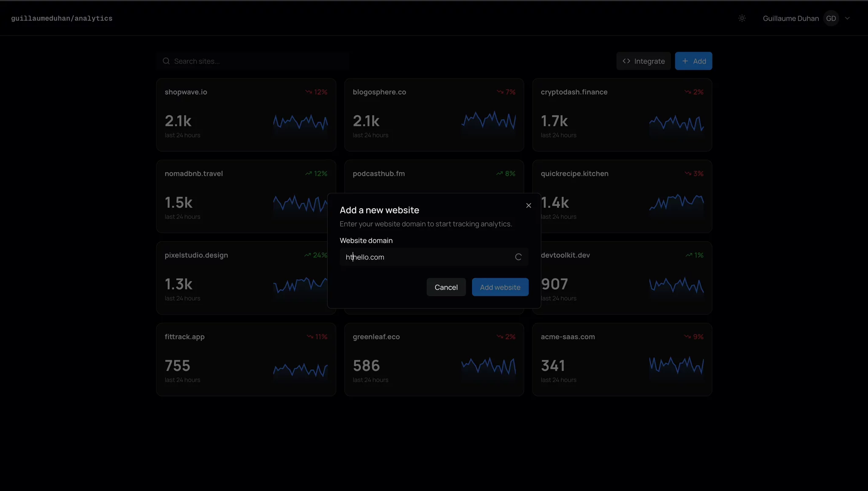Click the 755 visits value
Image resolution: width=868 pixels, height=491 pixels.
click(x=178, y=365)
